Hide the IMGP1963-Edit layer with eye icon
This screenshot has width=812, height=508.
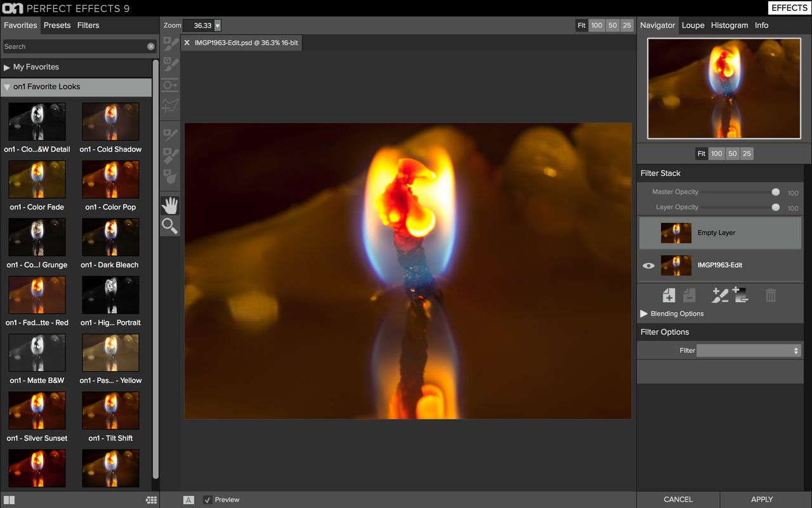pyautogui.click(x=648, y=265)
